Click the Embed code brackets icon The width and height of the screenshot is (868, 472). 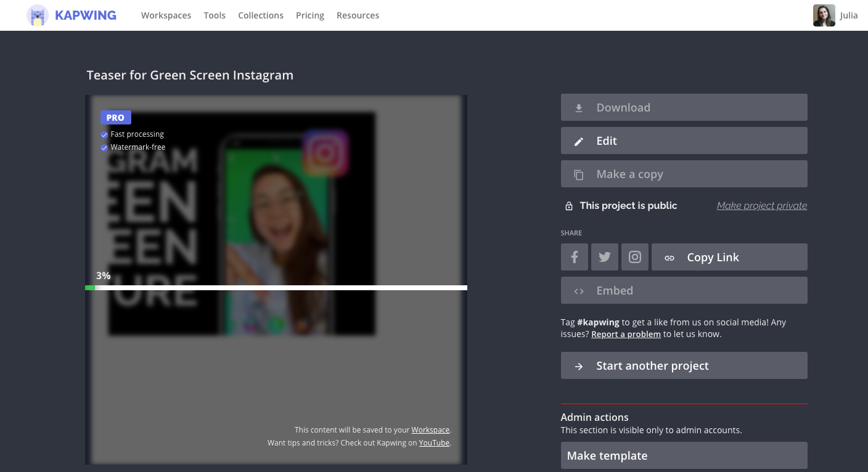pyautogui.click(x=579, y=291)
